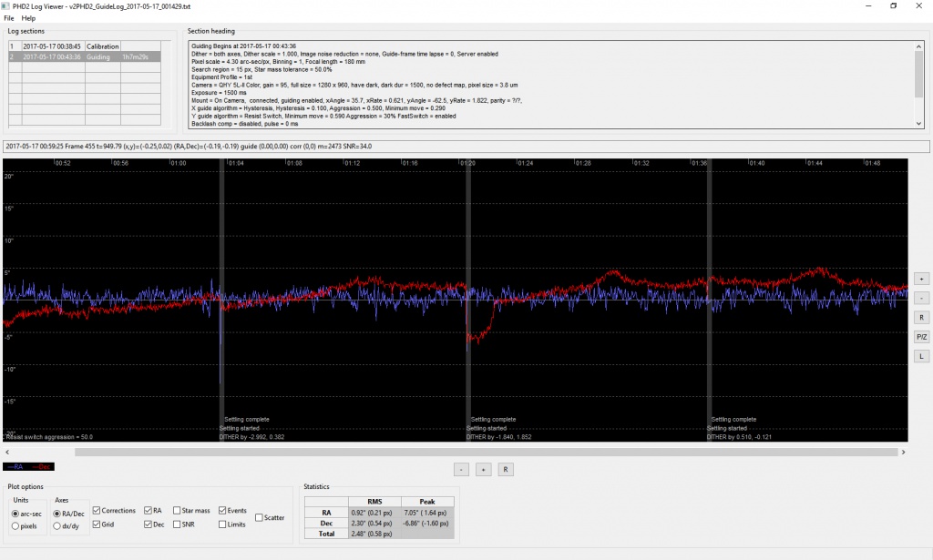Open the Help menu
Image resolution: width=933 pixels, height=560 pixels.
click(x=28, y=18)
